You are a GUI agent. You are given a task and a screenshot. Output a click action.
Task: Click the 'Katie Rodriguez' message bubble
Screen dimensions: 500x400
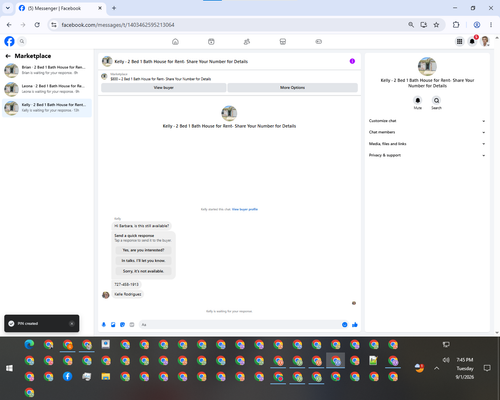click(x=128, y=294)
